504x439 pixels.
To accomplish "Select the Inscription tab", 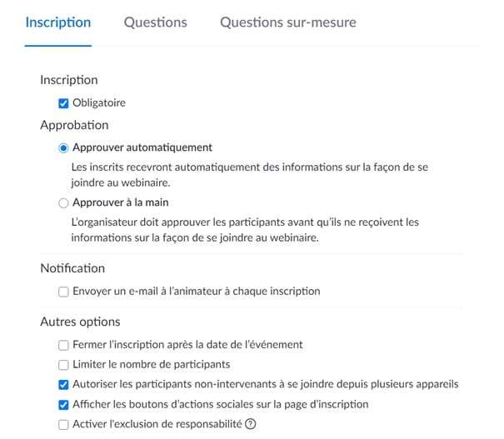I will [x=58, y=22].
